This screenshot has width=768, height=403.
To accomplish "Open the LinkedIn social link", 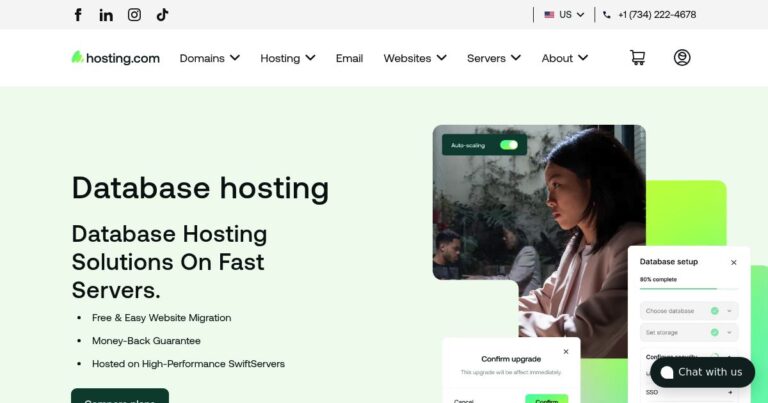I will point(106,15).
